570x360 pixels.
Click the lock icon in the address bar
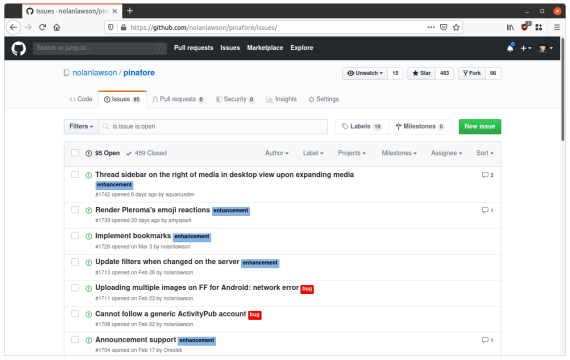[124, 27]
